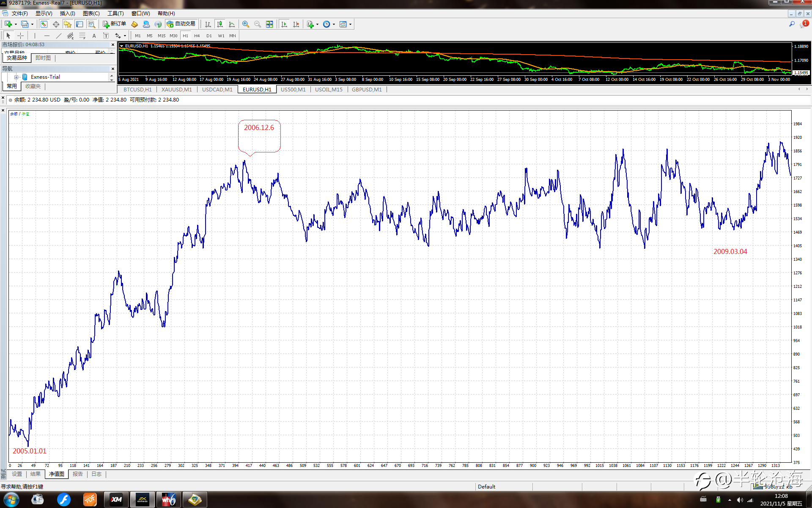Open Windows Start button

pyautogui.click(x=11, y=500)
